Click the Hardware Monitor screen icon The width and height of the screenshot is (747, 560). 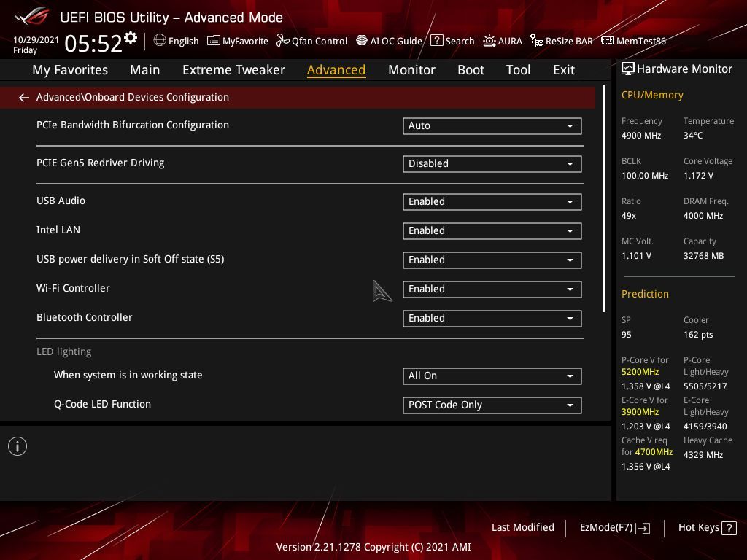[628, 69]
